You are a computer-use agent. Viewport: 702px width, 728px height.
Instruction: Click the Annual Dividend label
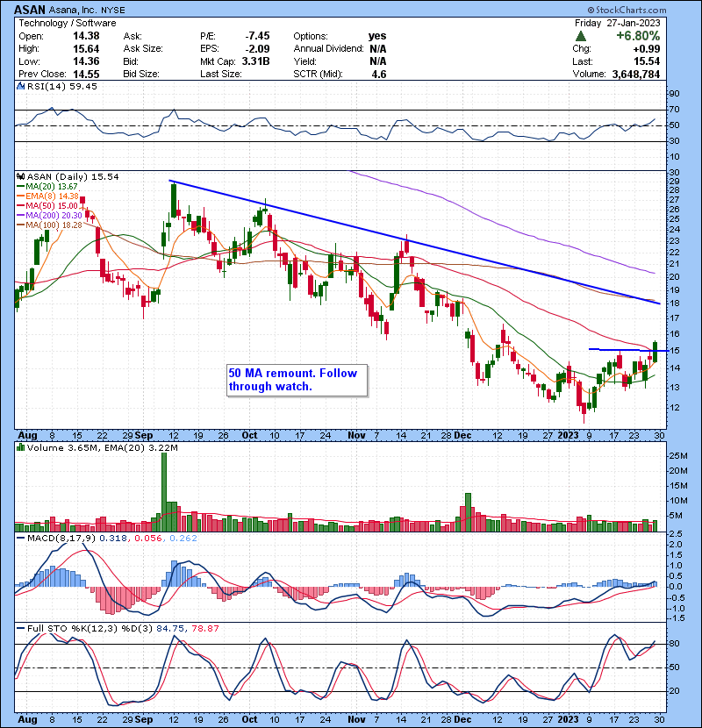pos(328,49)
